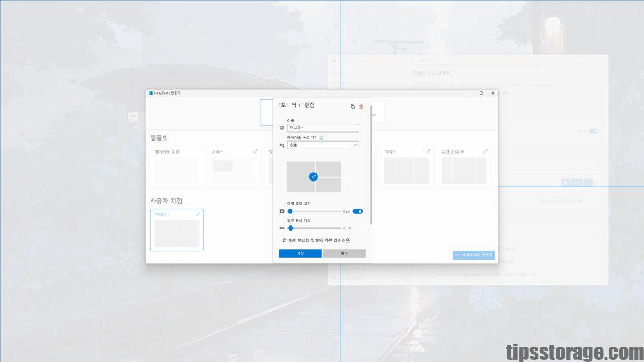Edit the 포커스 template via its pencil

point(255,151)
